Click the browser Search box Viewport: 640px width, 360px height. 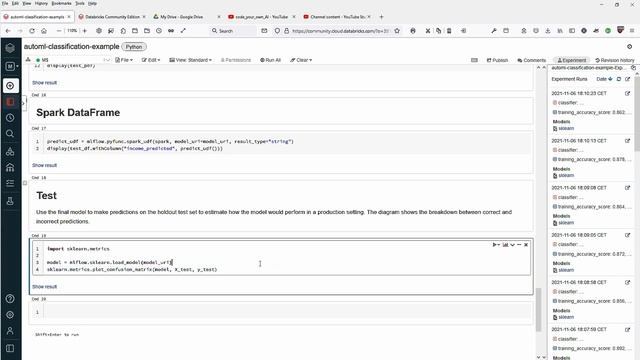point(233,31)
